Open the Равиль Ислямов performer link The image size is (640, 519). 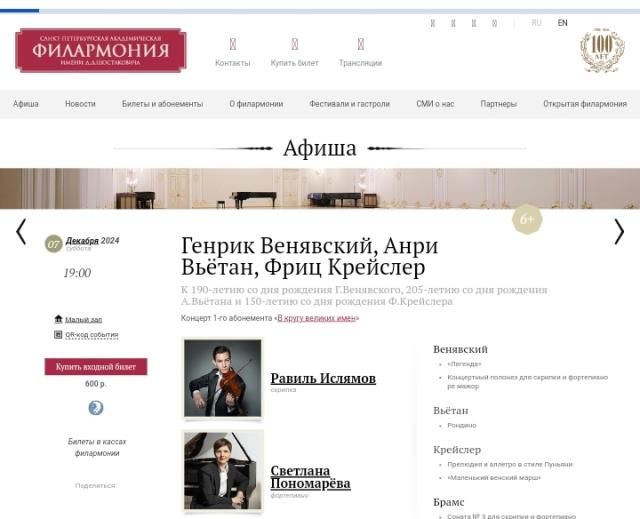(323, 378)
